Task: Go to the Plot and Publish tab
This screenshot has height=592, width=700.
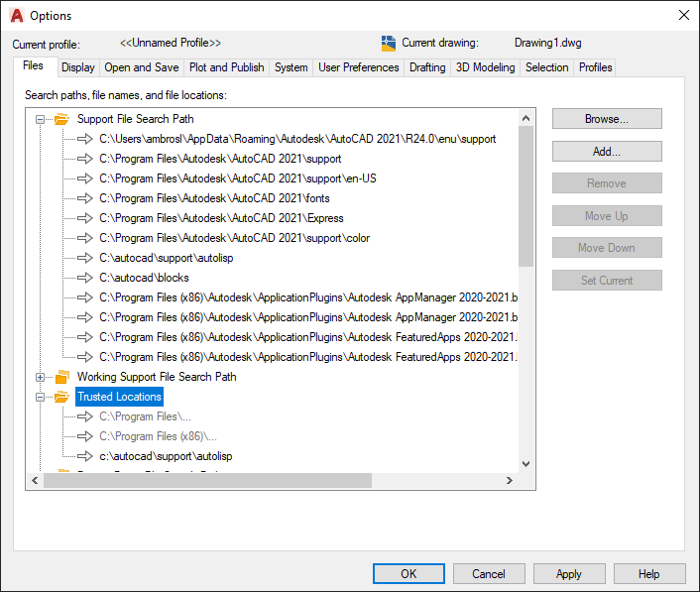Action: 226,67
